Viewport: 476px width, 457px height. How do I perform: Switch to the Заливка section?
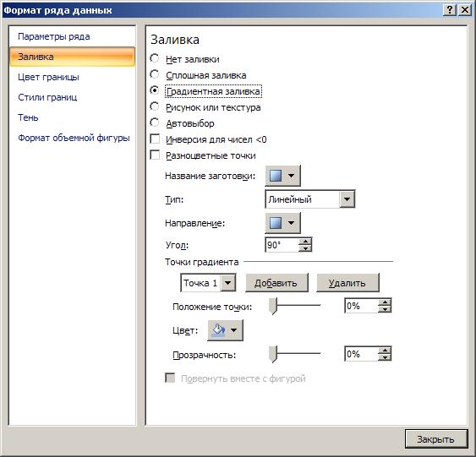[72, 57]
